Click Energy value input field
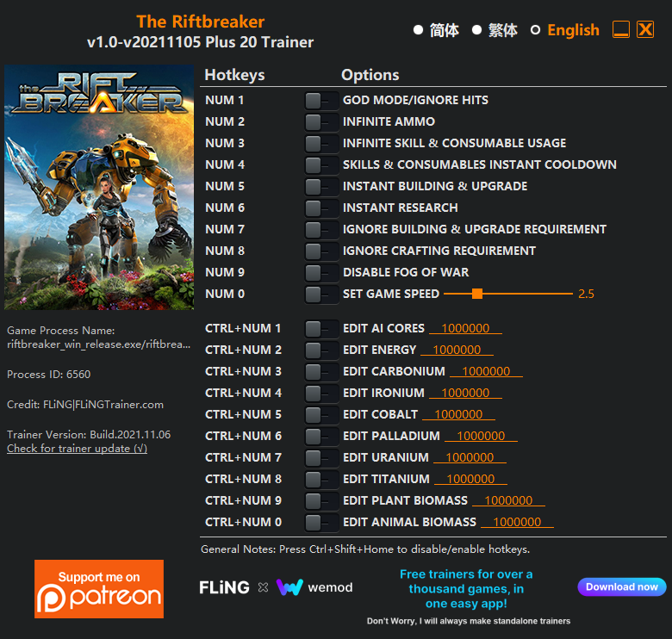Viewport: 672px width, 639px height. tap(457, 350)
